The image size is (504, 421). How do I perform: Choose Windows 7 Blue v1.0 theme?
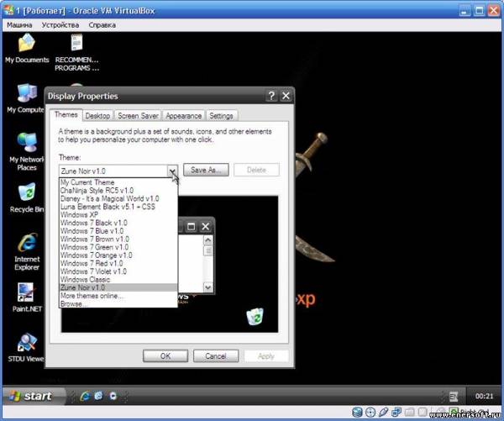tap(118, 231)
